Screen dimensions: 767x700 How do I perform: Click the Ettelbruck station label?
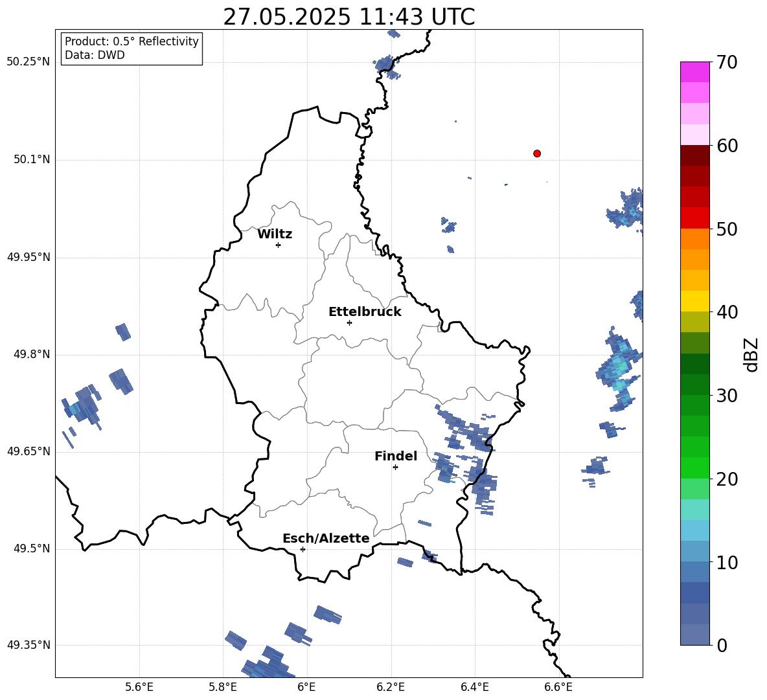coord(365,312)
